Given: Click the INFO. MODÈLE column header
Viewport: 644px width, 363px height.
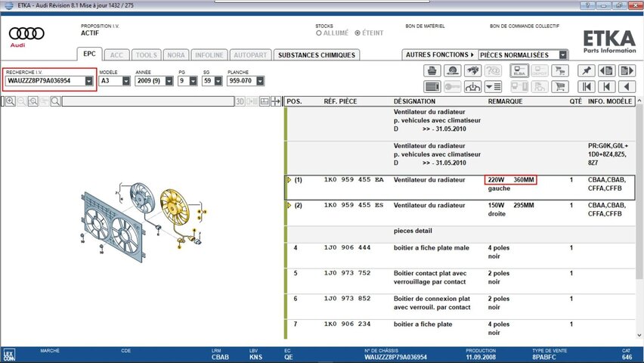Looking at the screenshot, I should pos(610,101).
